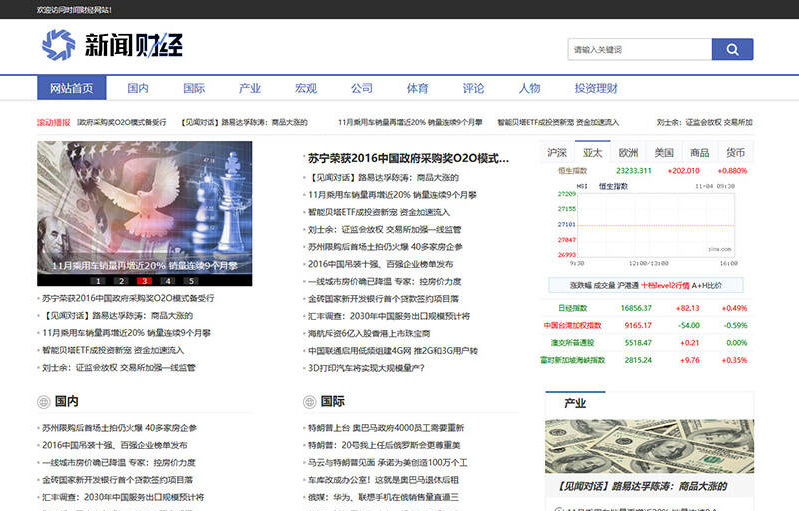The image size is (799, 511).
Task: Open the 国内 section heading
Action: [66, 401]
